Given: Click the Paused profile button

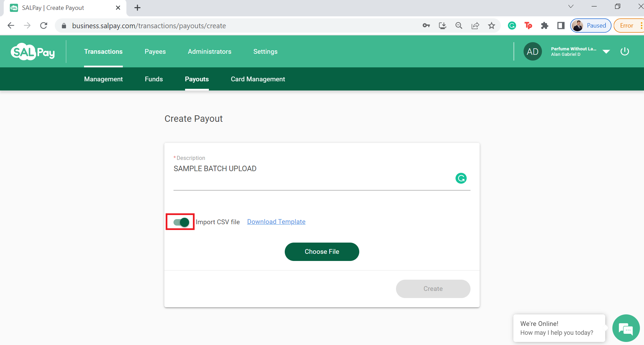Looking at the screenshot, I should click(x=591, y=26).
